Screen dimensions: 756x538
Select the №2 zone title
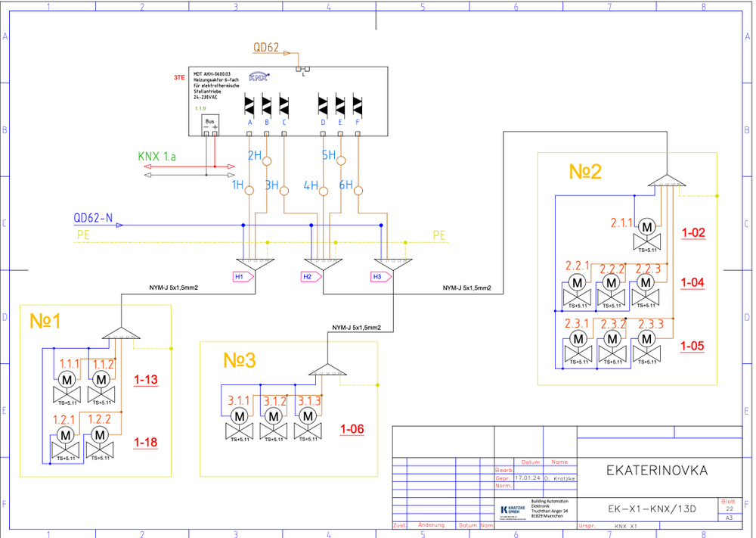pyautogui.click(x=585, y=173)
